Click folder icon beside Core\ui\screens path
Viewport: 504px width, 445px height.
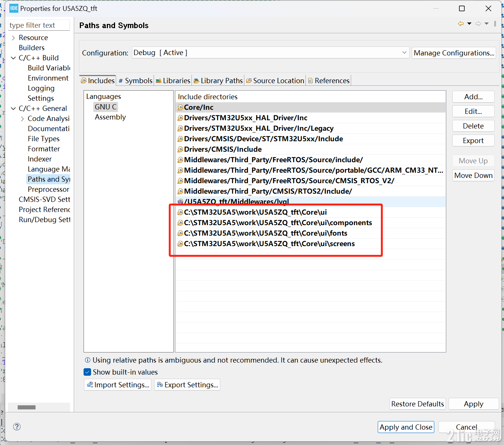(180, 244)
